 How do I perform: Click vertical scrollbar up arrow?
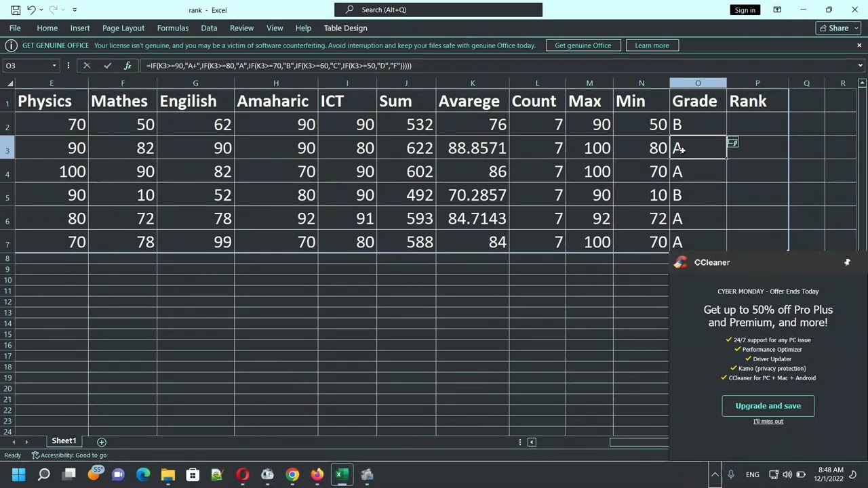[x=862, y=83]
